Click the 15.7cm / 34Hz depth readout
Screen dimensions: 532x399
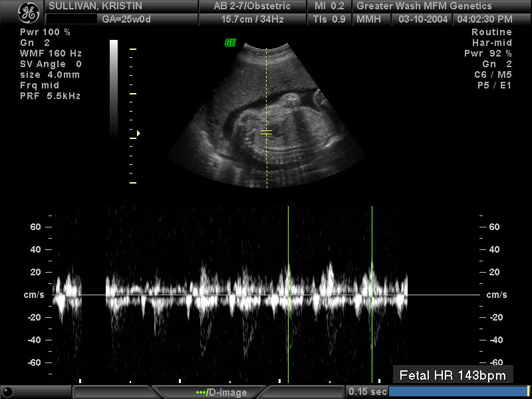(252, 19)
